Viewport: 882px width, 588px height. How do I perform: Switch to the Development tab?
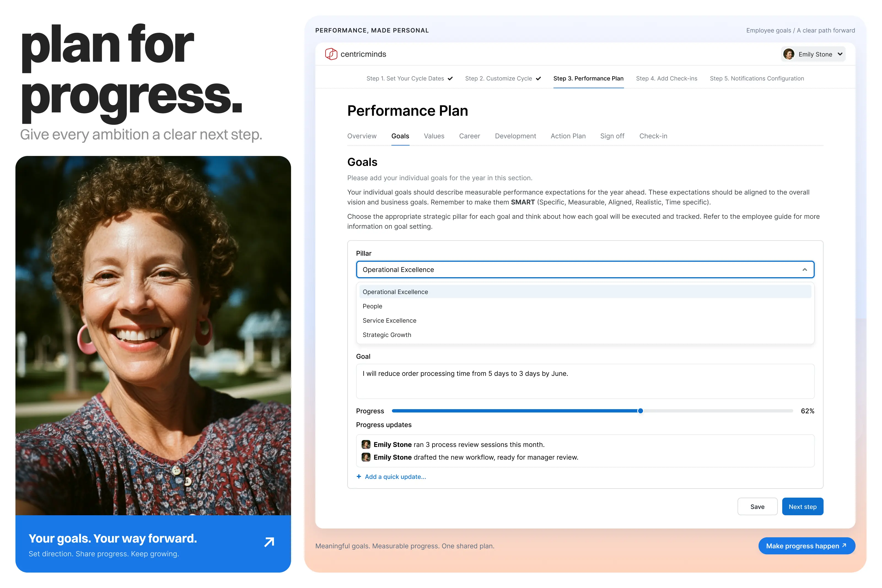515,136
